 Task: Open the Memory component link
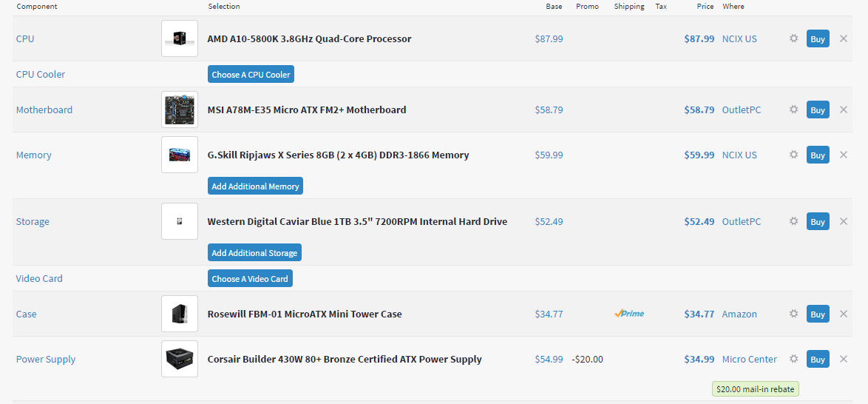[x=34, y=155]
